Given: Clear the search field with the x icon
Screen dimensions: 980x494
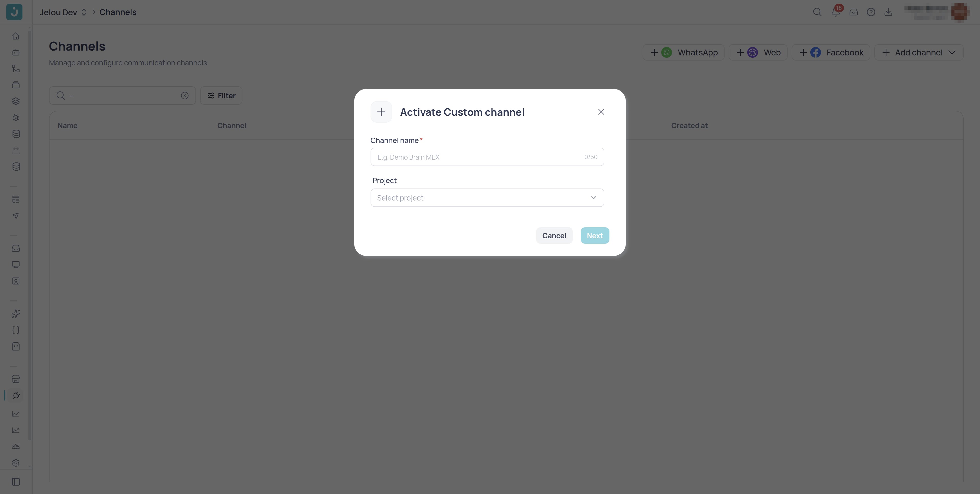Looking at the screenshot, I should pyautogui.click(x=185, y=96).
